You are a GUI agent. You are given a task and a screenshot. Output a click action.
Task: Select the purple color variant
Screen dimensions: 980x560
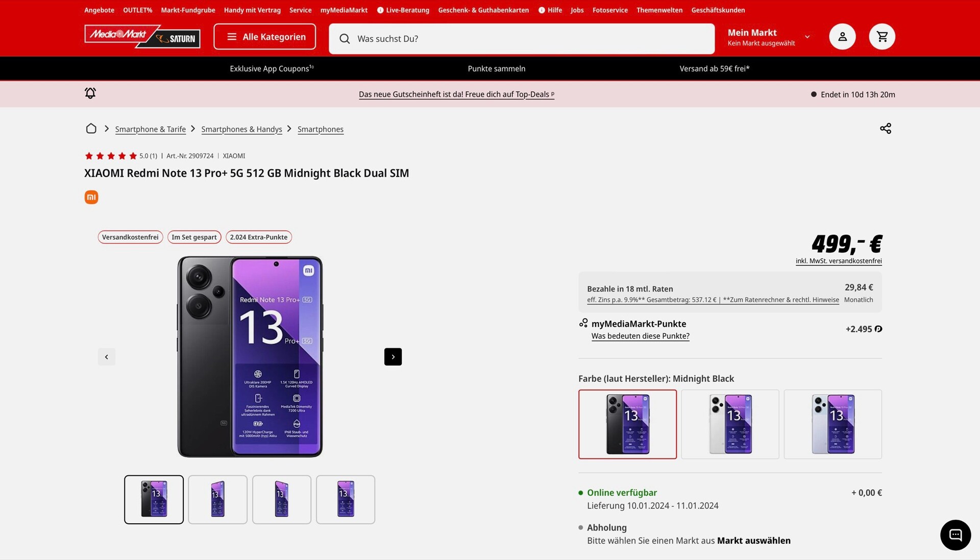click(x=832, y=424)
